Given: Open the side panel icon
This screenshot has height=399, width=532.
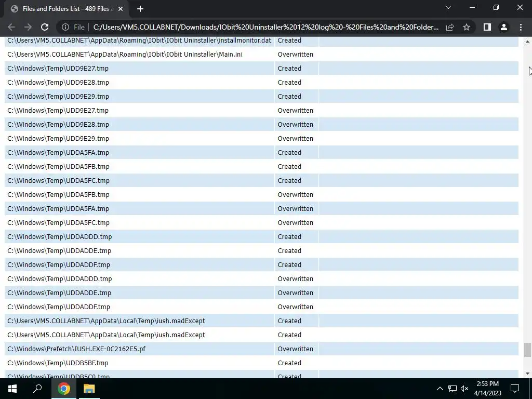Looking at the screenshot, I should click(x=487, y=27).
